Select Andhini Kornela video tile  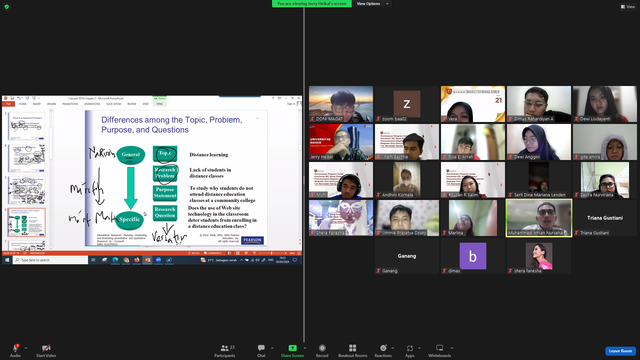coord(407,180)
